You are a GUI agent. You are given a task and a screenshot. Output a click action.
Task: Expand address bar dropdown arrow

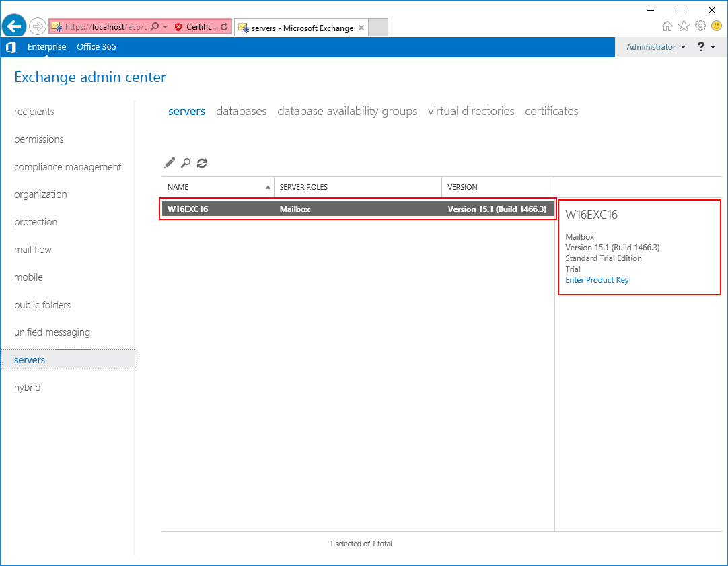point(166,27)
